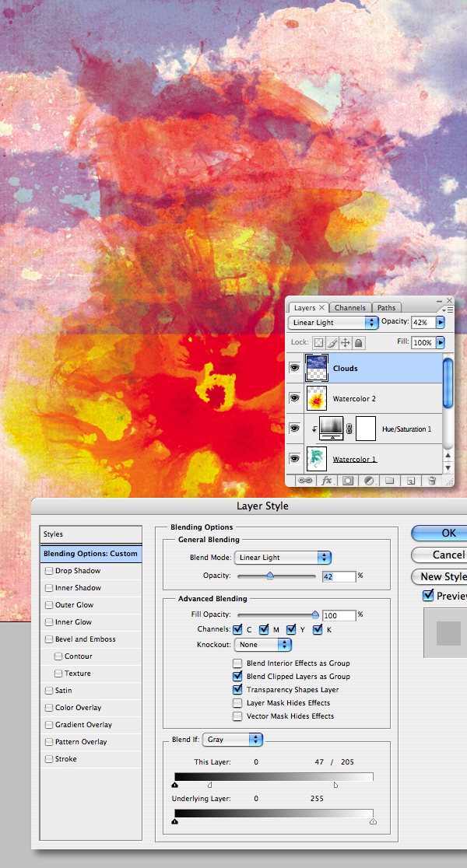Image resolution: width=467 pixels, height=868 pixels.
Task: Enable the Satin checkbox
Action: tap(49, 691)
